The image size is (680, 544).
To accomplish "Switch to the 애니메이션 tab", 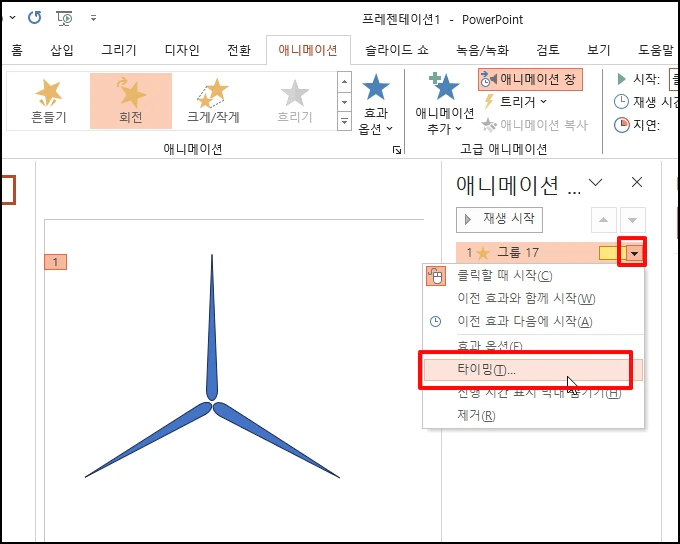I will [x=308, y=50].
